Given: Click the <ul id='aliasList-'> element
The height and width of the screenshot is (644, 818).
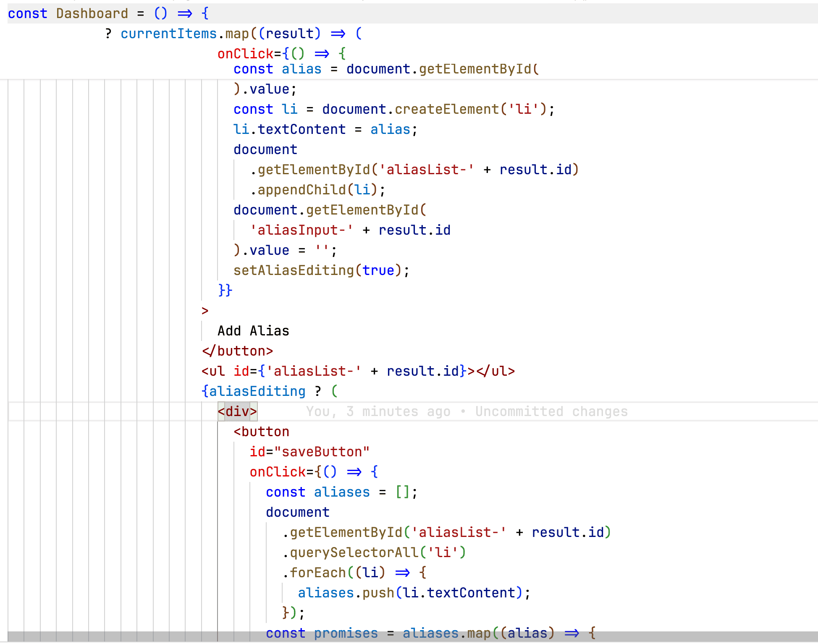Looking at the screenshot, I should [358, 371].
